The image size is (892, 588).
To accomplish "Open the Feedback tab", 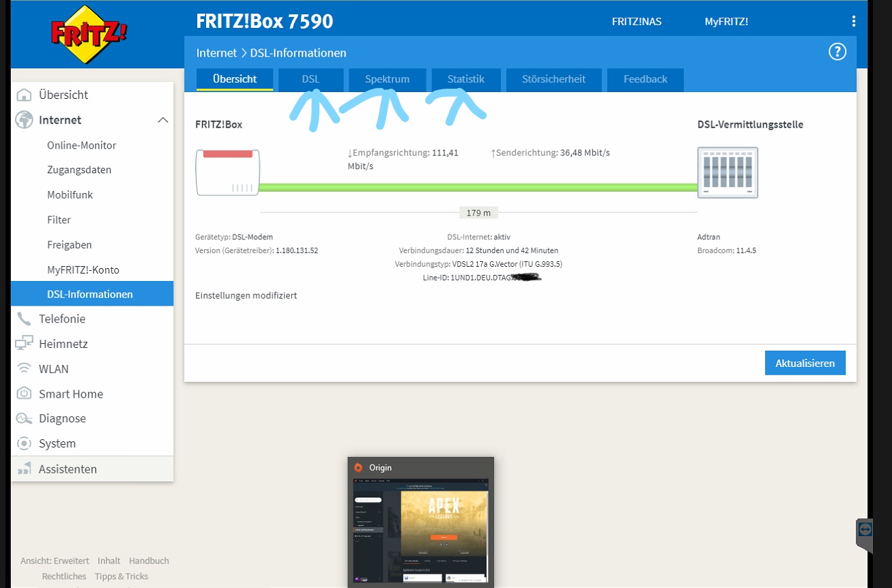I will (645, 79).
